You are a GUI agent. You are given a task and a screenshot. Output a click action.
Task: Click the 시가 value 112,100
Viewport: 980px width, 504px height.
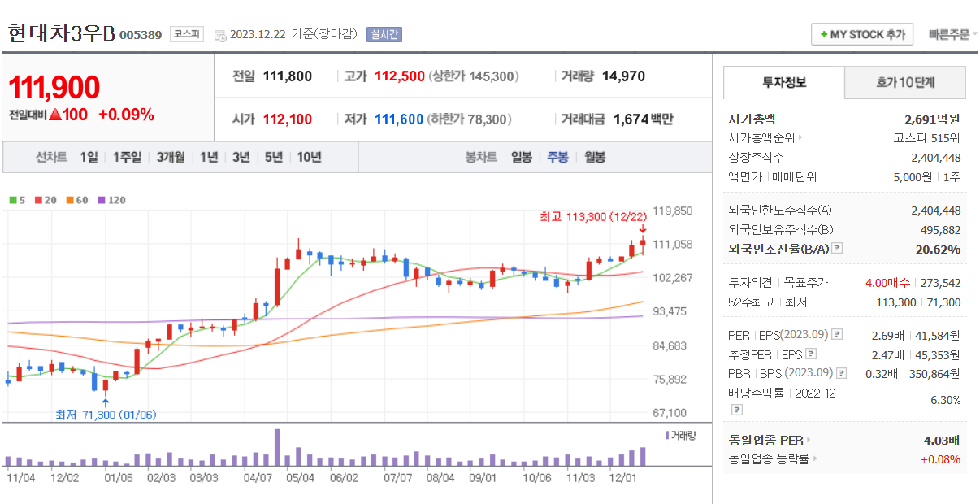click(x=288, y=119)
